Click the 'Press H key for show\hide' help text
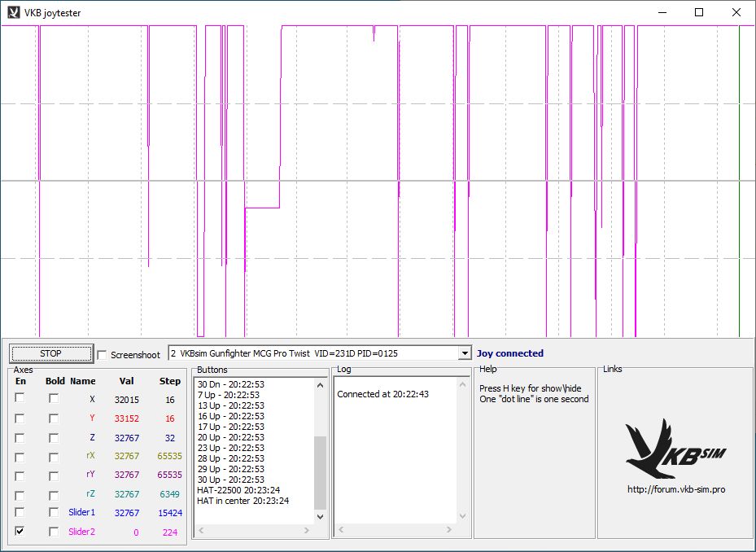The width and height of the screenshot is (756, 552). (x=531, y=388)
